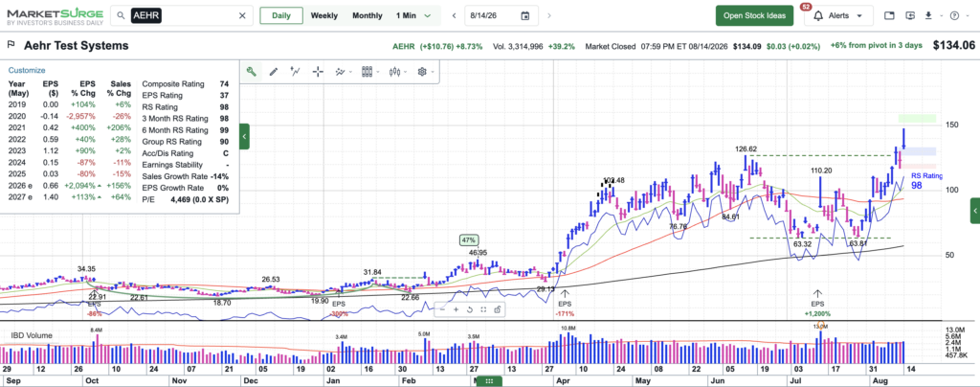Click the 52 alerts notification badge
This screenshot has height=387, width=980.
pos(806,7)
